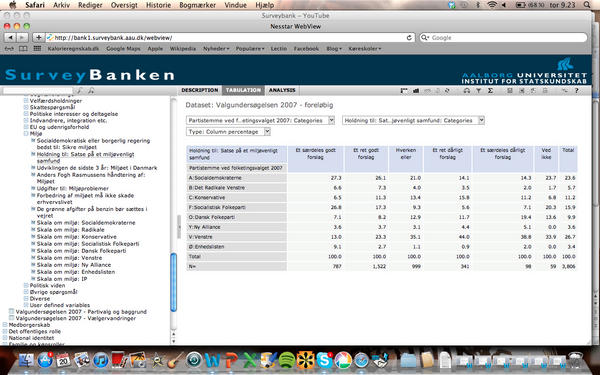Switch to TABULATION tab
This screenshot has height=375, width=600.
(x=243, y=90)
